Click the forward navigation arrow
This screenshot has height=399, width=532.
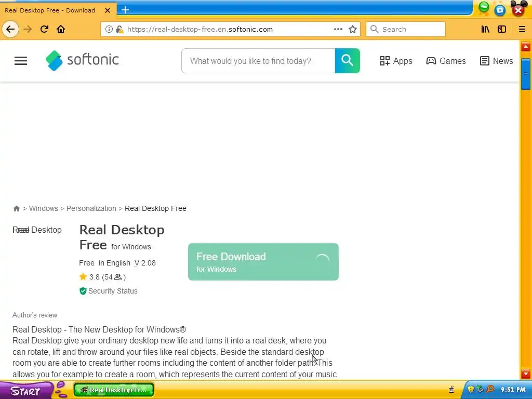pos(28,29)
